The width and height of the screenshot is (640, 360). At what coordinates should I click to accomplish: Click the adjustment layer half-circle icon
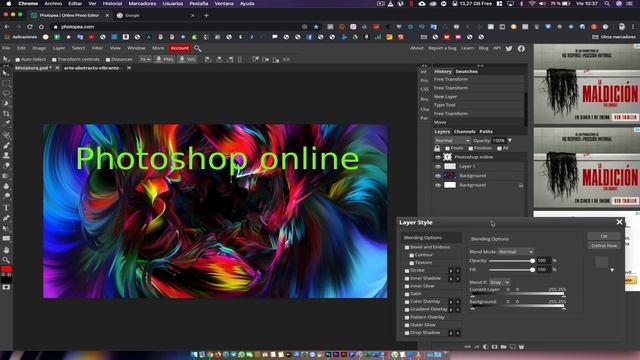click(485, 347)
